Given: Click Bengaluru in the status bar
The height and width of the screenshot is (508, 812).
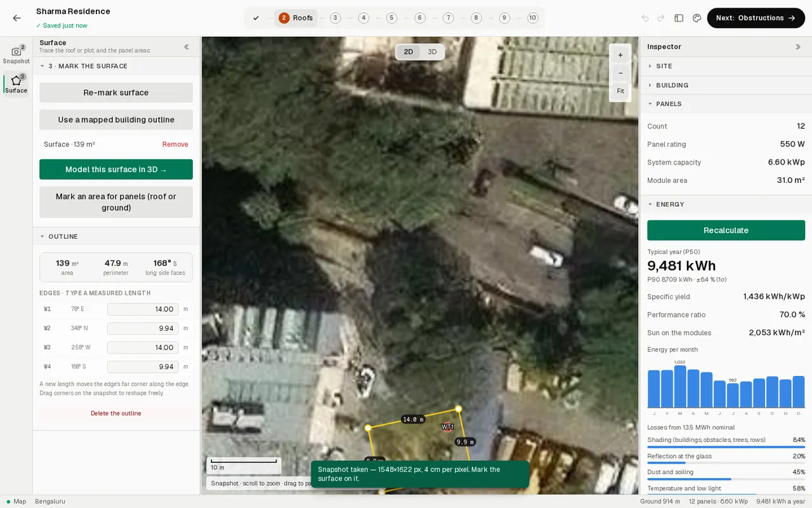Looking at the screenshot, I should pyautogui.click(x=50, y=502).
